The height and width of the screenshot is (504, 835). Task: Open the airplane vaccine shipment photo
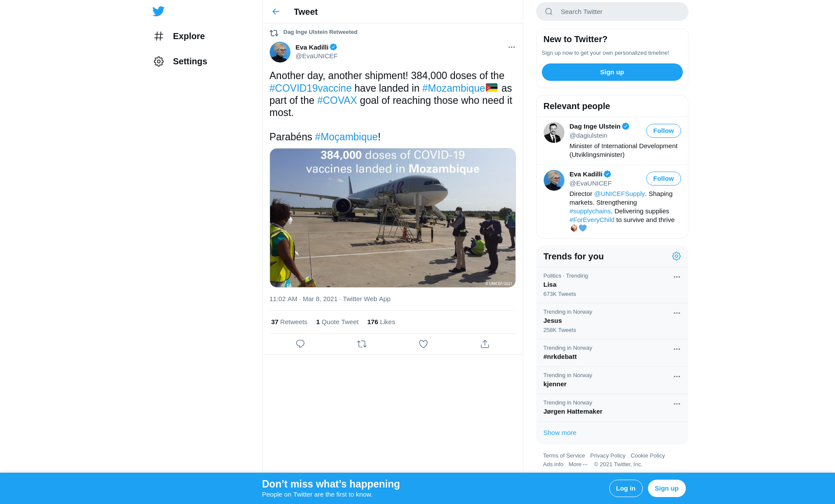coord(392,218)
